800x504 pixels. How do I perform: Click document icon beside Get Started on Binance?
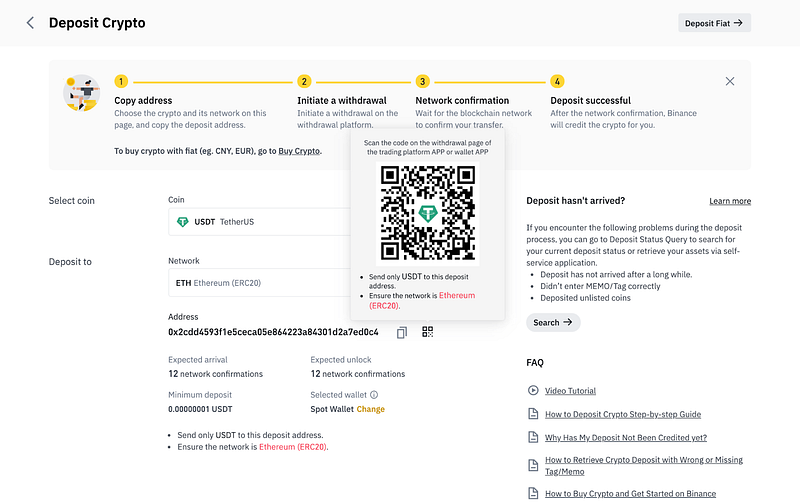pyautogui.click(x=533, y=493)
